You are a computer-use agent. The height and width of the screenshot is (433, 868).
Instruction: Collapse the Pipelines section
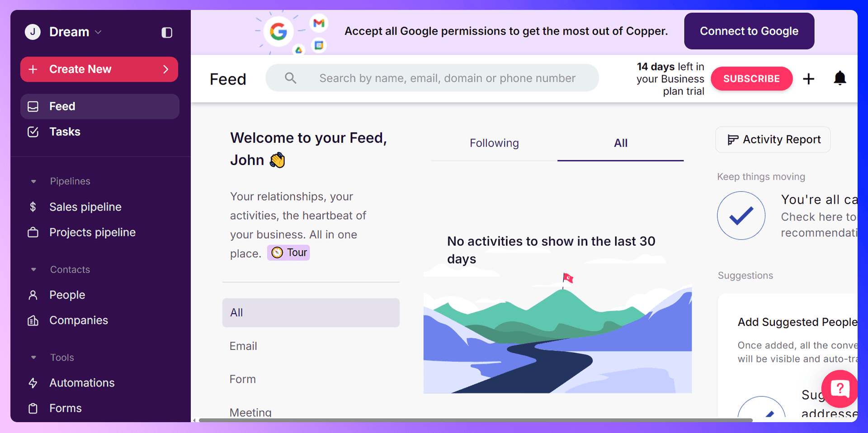click(33, 181)
